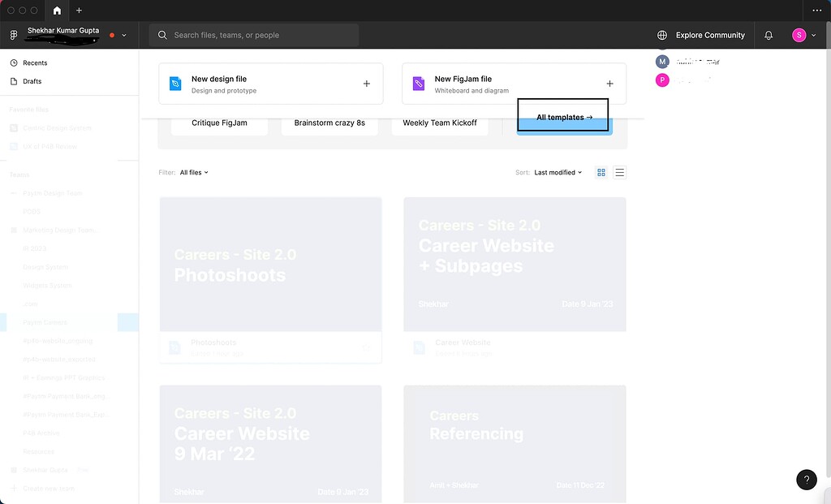Open the Careers Site 2.0 Photoshoots thumbnail
This screenshot has height=504, width=831.
point(270,265)
